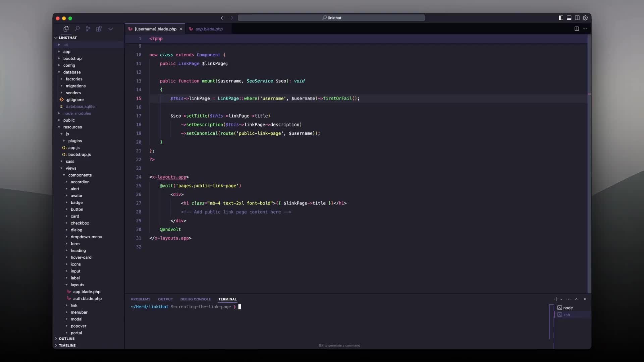
Task: Expand the menubar folder
Action: (89, 312)
